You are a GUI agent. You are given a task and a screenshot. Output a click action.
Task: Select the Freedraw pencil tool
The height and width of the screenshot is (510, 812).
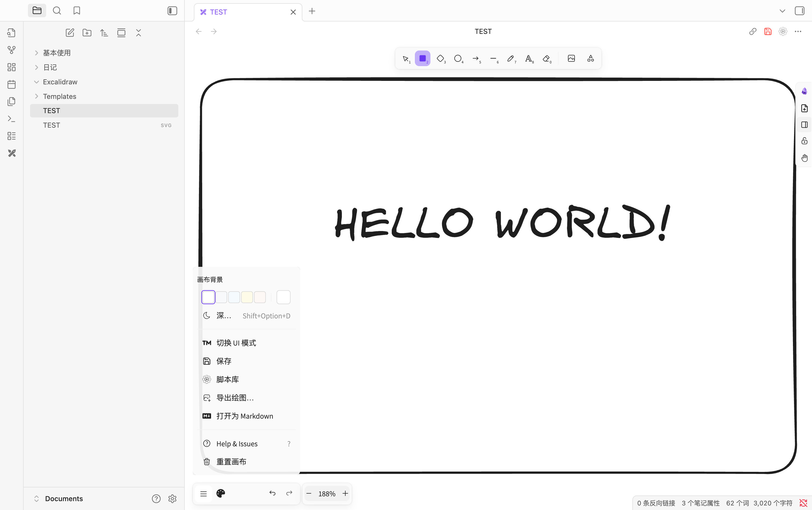pos(511,58)
